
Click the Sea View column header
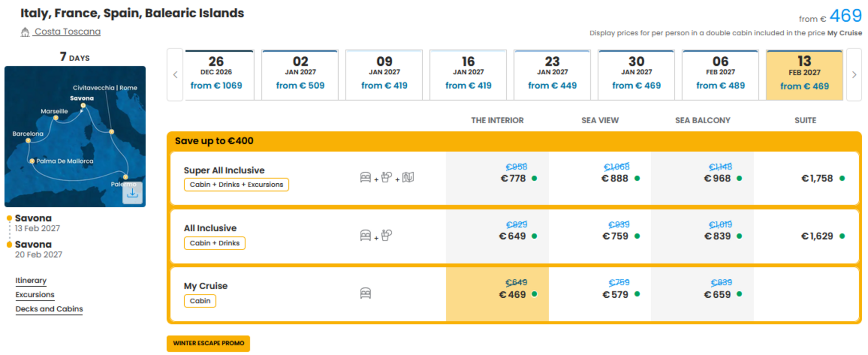[x=600, y=120]
